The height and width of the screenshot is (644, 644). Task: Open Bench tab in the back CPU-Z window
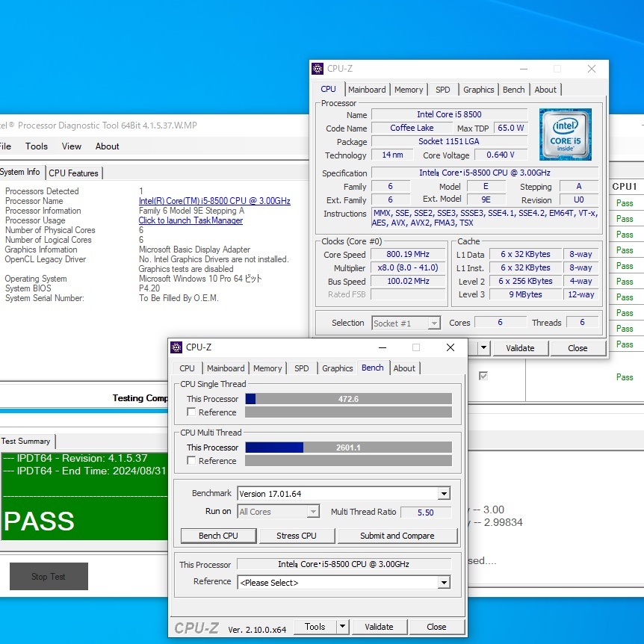[514, 90]
